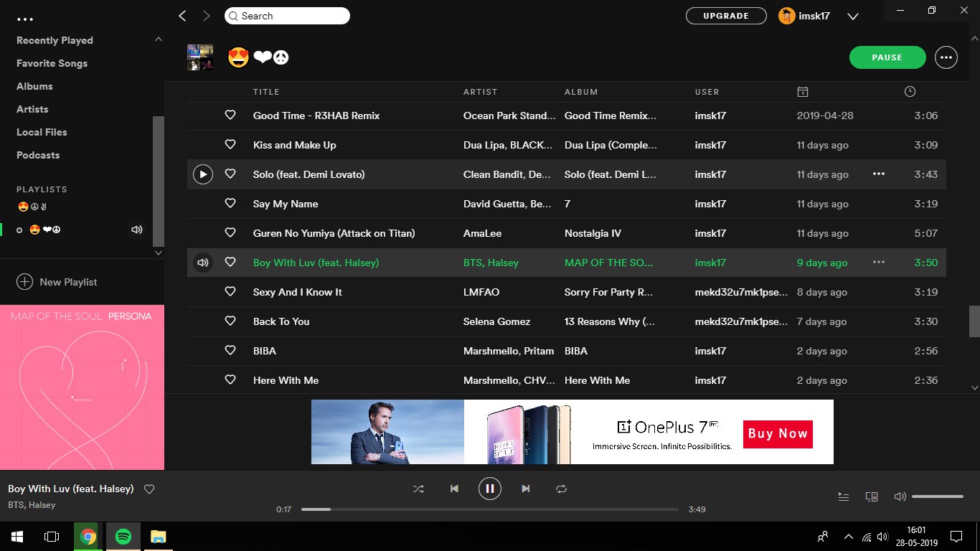980x551 pixels.
Task: Go forward with the right arrow
Action: [207, 16]
